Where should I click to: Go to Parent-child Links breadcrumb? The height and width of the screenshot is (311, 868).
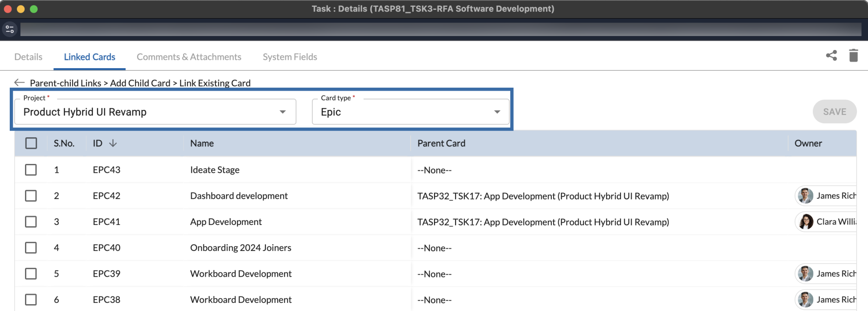tap(66, 83)
